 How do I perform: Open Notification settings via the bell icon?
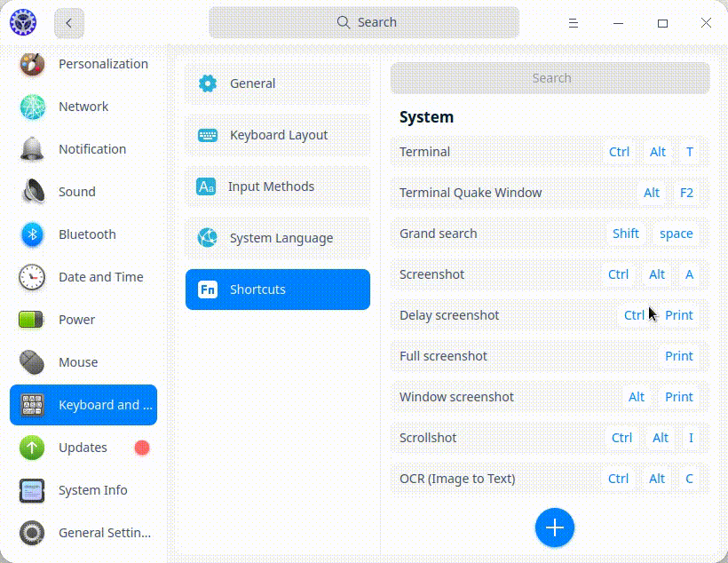[x=32, y=149]
